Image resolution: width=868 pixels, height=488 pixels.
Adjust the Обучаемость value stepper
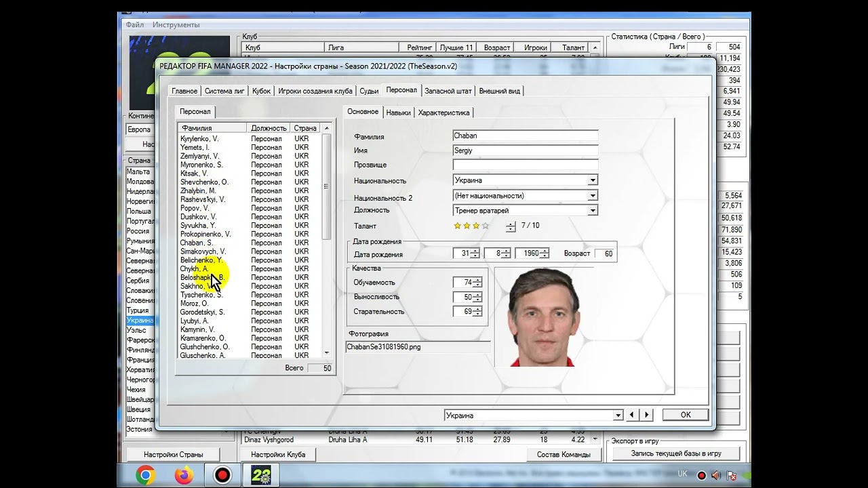[x=477, y=283]
